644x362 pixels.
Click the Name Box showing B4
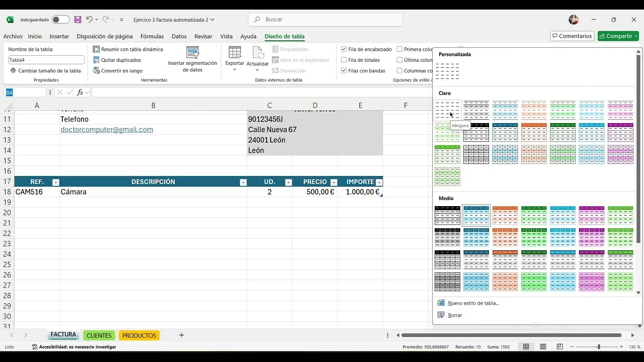tap(25, 93)
